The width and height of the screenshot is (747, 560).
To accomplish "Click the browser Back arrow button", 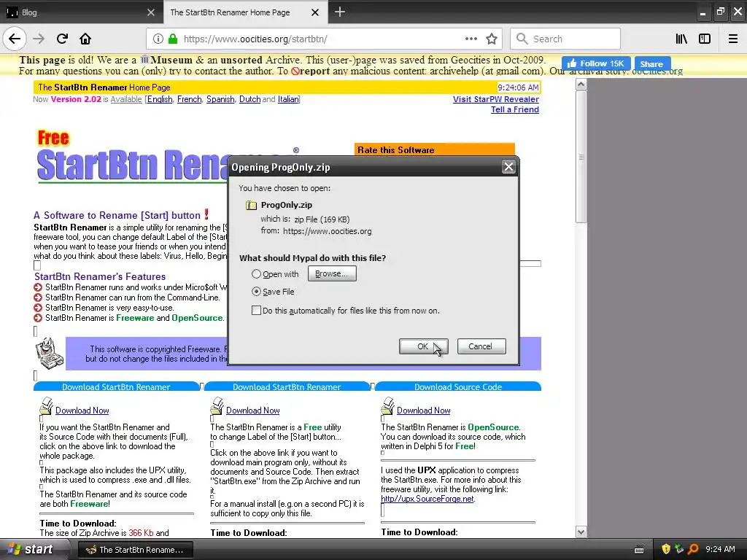I will 15,39.
